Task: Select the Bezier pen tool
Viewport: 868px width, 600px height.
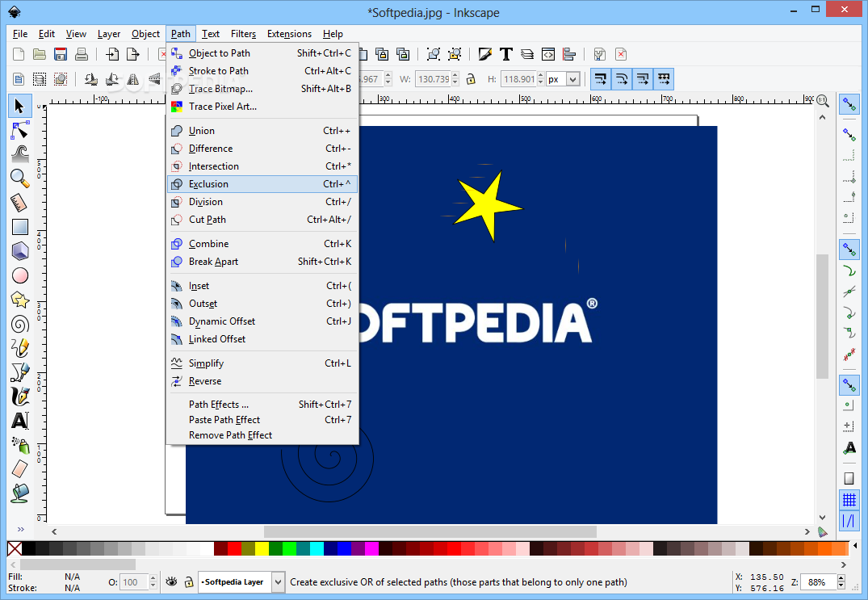Action: [x=19, y=372]
